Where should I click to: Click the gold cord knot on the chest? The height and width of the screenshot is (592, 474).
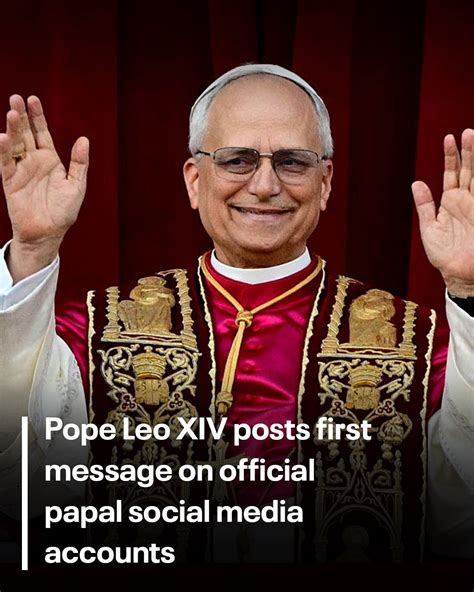coord(244,320)
